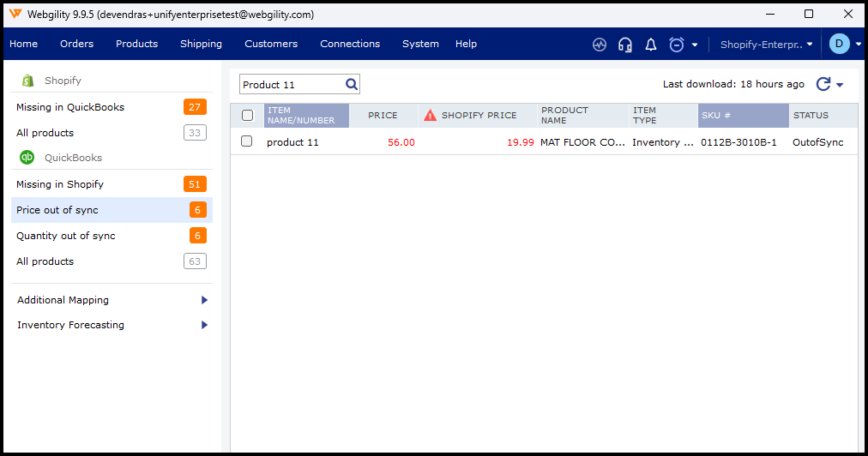Viewport: 868px width, 456px height.
Task: Click the user avatar D icon
Action: (x=839, y=45)
